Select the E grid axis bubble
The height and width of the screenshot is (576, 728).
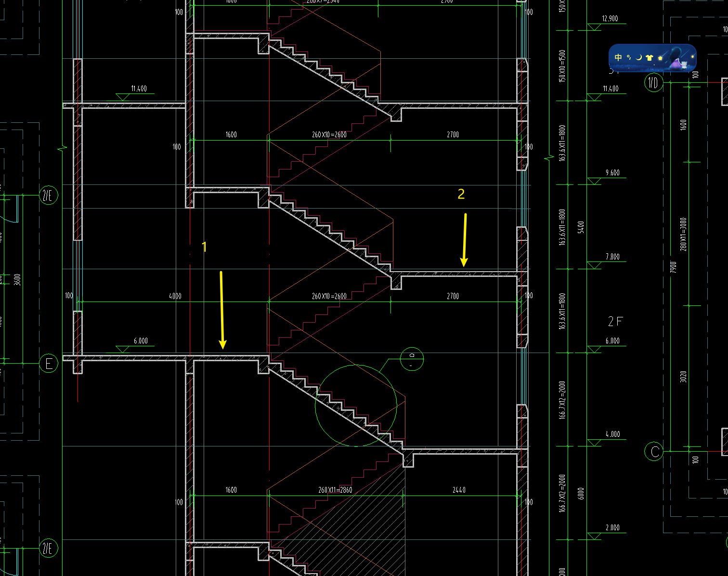point(49,364)
